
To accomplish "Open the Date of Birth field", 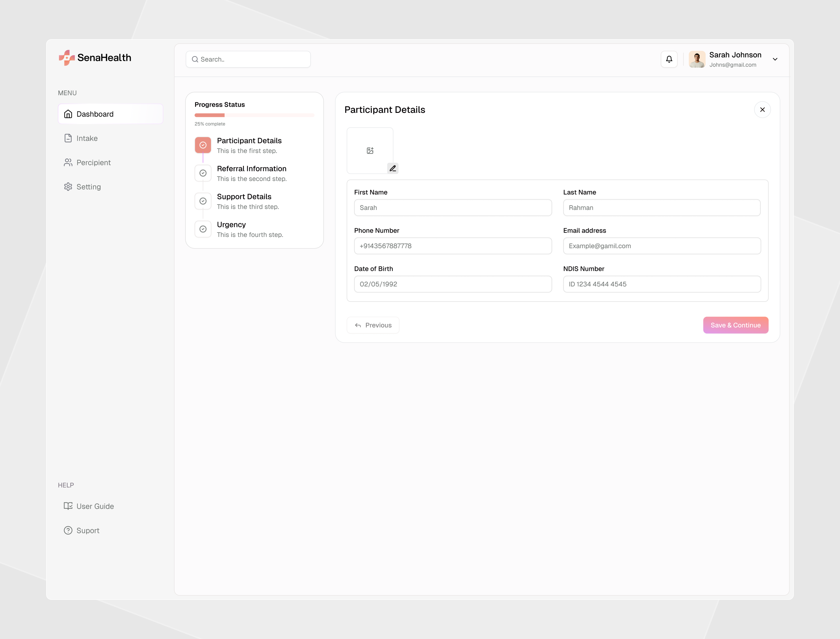I will click(x=453, y=284).
